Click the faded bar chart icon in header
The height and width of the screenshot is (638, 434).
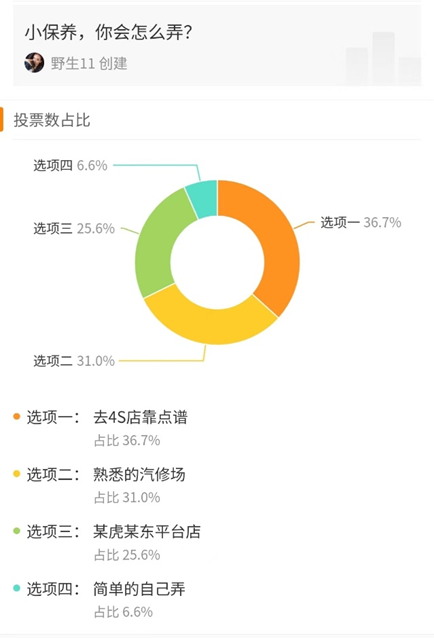tap(383, 59)
